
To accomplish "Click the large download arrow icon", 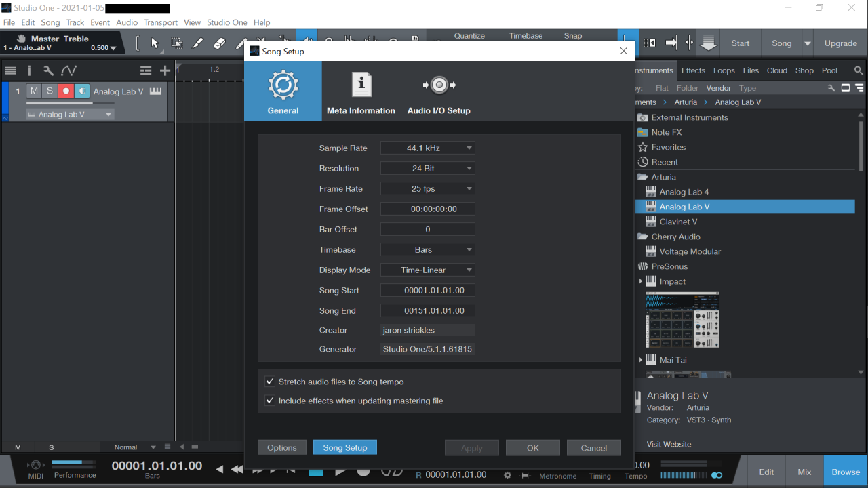I will click(x=709, y=43).
